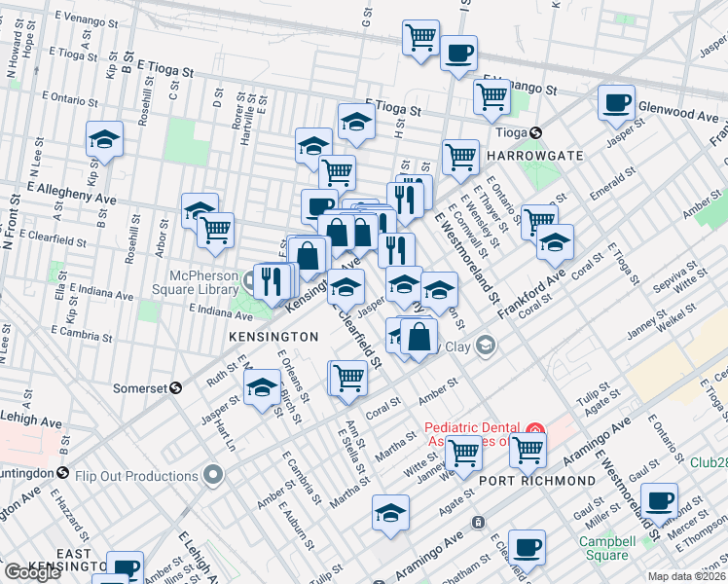
Task: Click the grocery cart marker left of Harrowgate
Action: 460,159
